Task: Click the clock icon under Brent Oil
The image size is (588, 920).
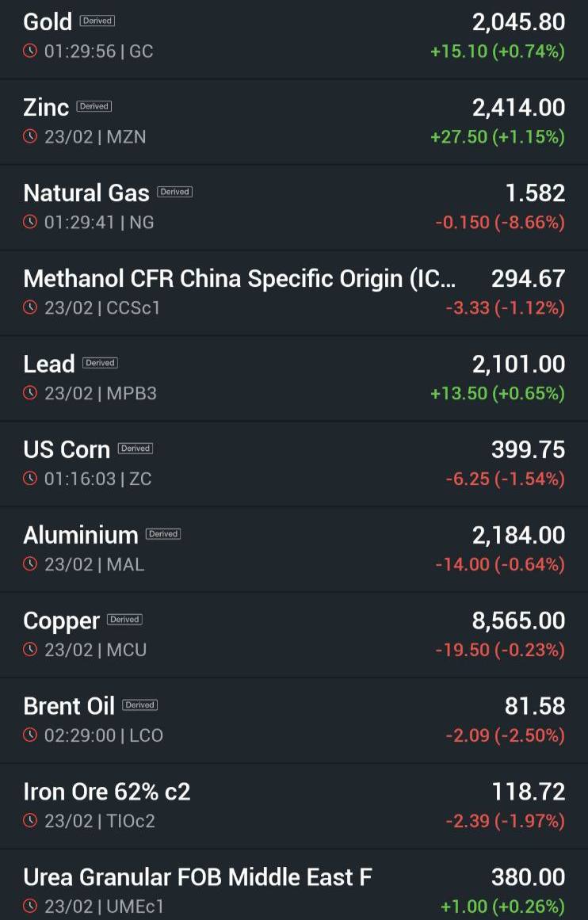Action: tap(30, 735)
